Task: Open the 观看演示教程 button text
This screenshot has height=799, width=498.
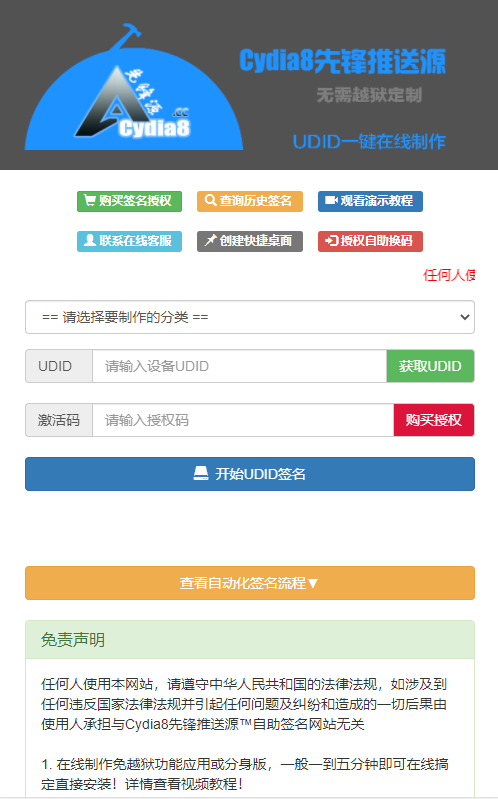Action: 377,201
